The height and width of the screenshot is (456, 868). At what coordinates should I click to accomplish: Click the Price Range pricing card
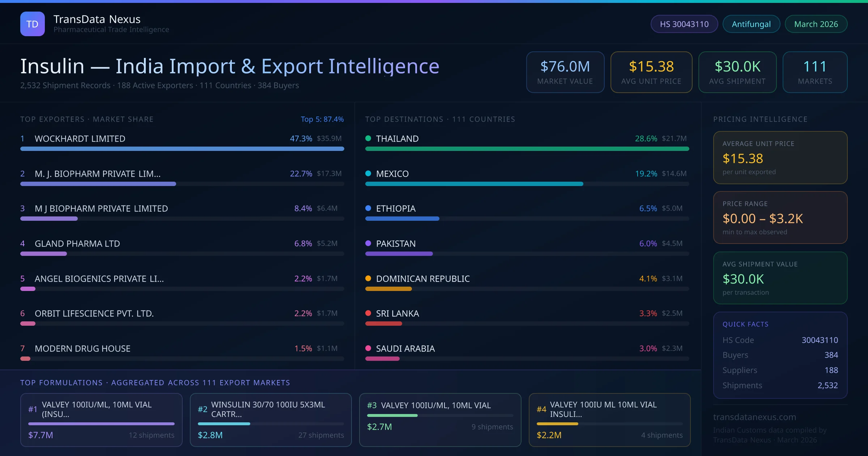coord(780,218)
